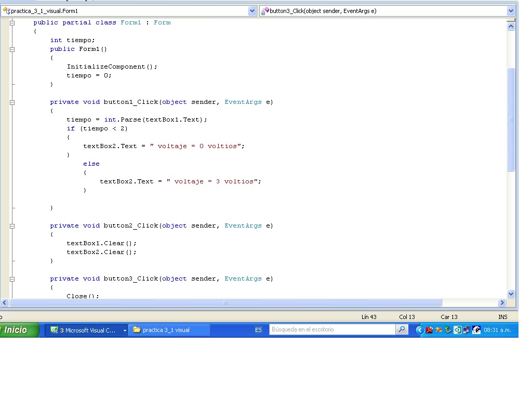532x399 pixels.
Task: Collapse the button3_Click method region
Action: coord(12,279)
